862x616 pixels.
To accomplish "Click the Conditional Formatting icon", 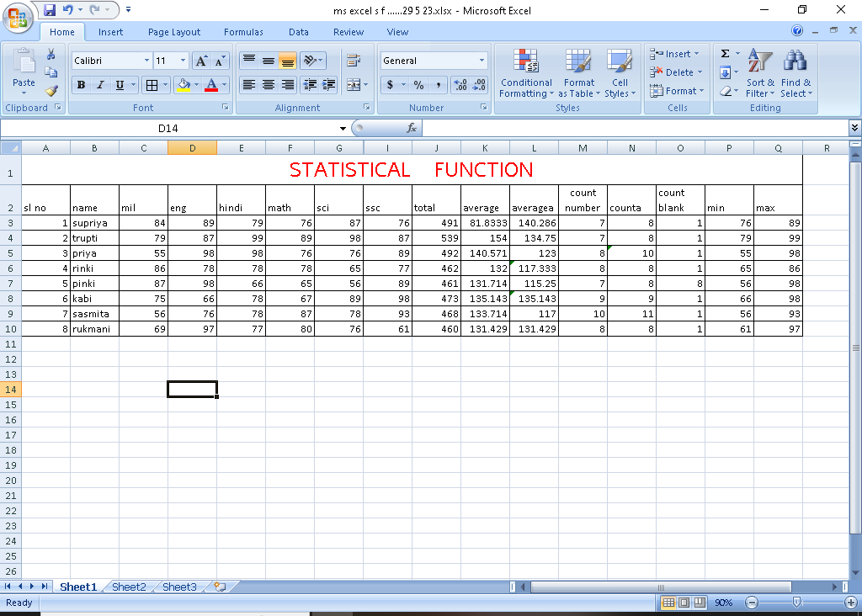I will [x=526, y=72].
